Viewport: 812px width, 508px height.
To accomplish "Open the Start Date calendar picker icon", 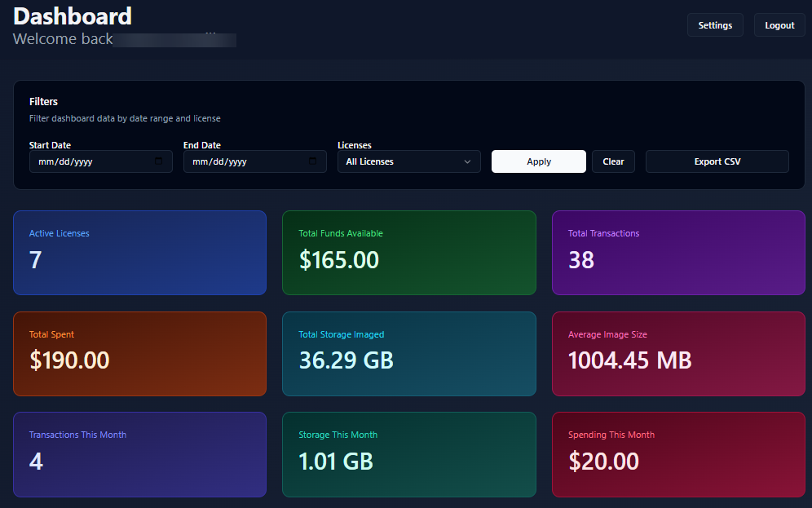I will 159,161.
